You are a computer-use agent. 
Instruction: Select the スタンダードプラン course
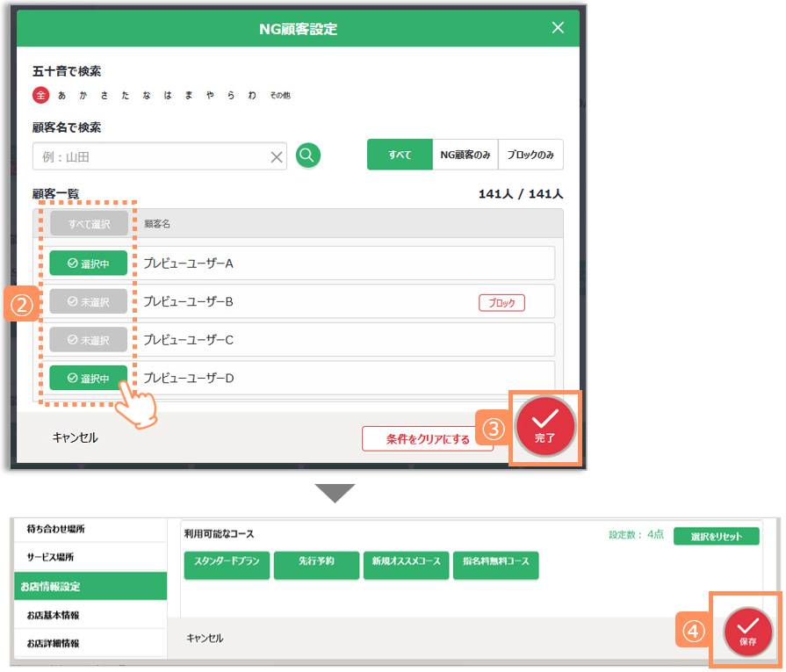[227, 566]
